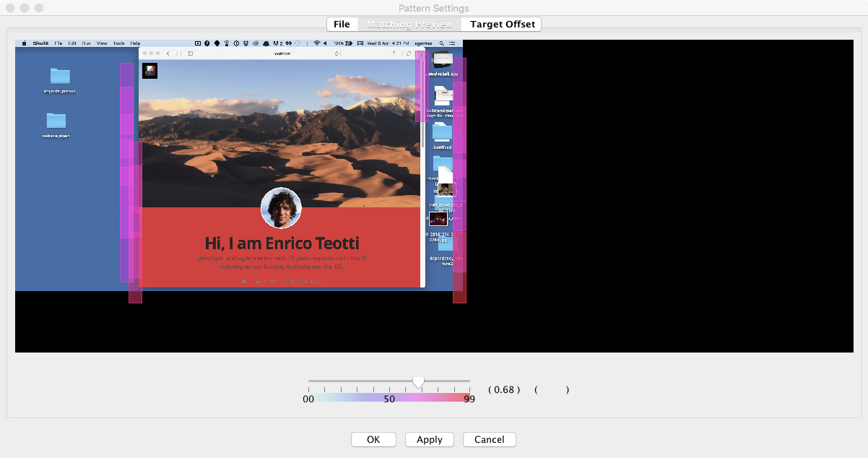Click the Wi-Fi icon in previewed menu bar
The width and height of the screenshot is (868, 458).
pos(316,43)
